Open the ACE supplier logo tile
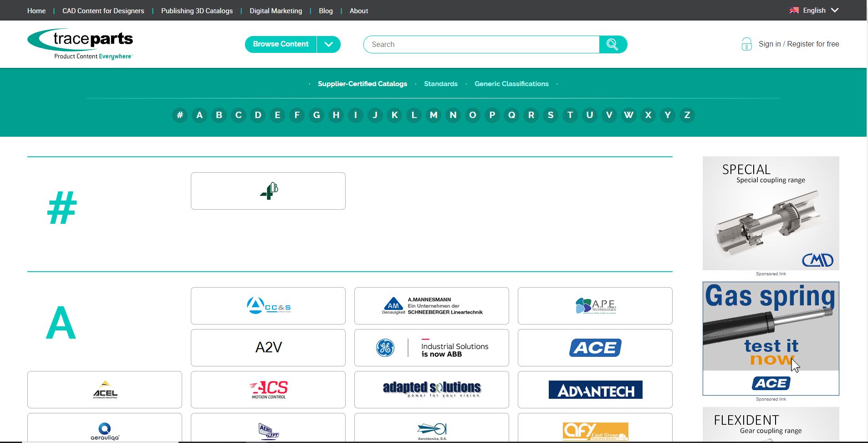868x443 pixels. tap(595, 348)
